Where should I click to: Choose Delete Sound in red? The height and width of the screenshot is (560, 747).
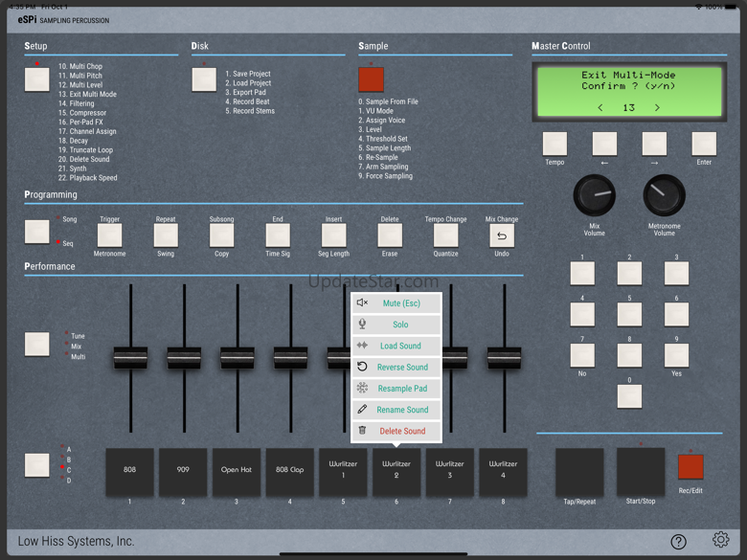click(396, 431)
